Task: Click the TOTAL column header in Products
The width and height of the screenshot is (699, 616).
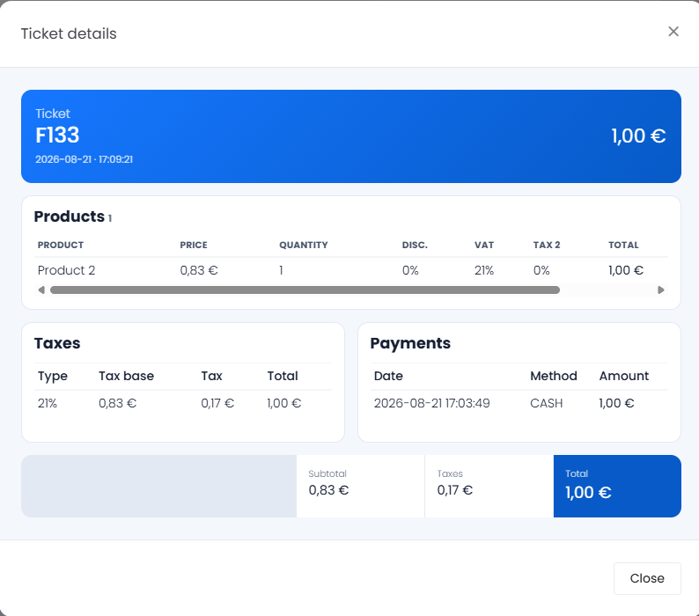Action: [x=623, y=245]
